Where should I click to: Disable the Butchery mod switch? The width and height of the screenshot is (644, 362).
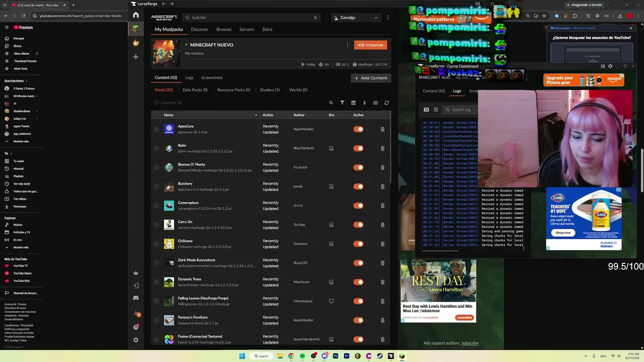[x=358, y=187]
